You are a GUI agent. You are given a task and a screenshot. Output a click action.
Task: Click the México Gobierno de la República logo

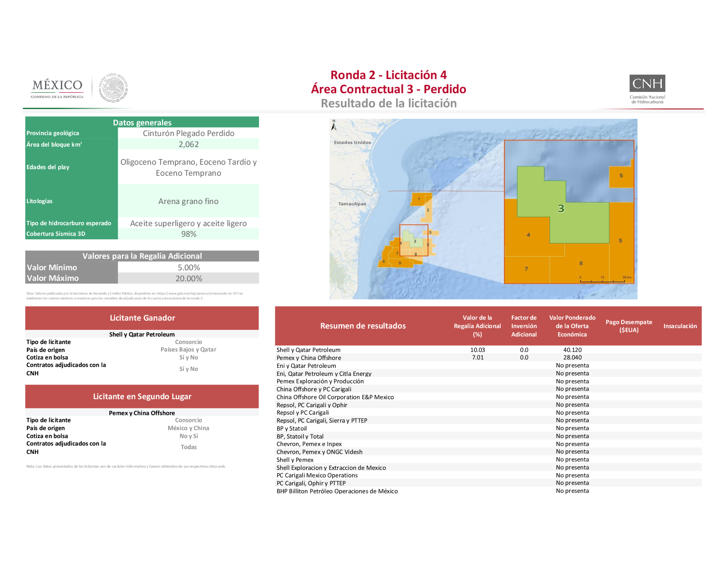click(x=57, y=89)
